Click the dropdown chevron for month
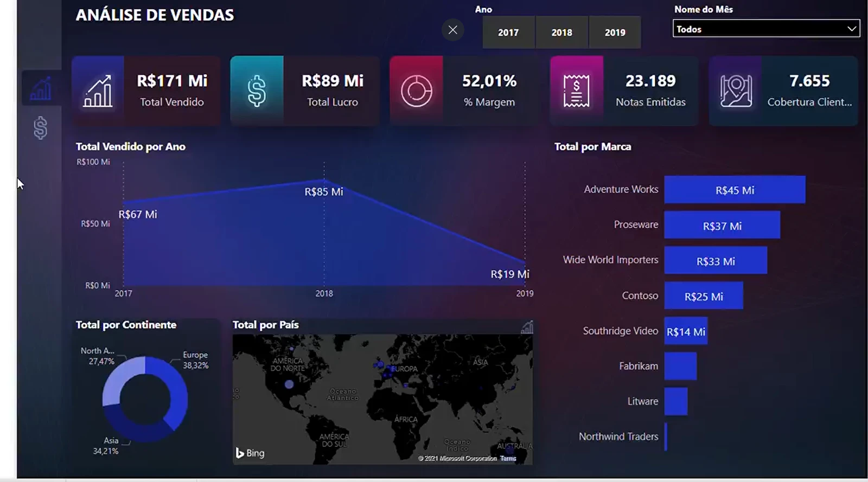Viewport: 868px width, 482px height. coord(852,29)
